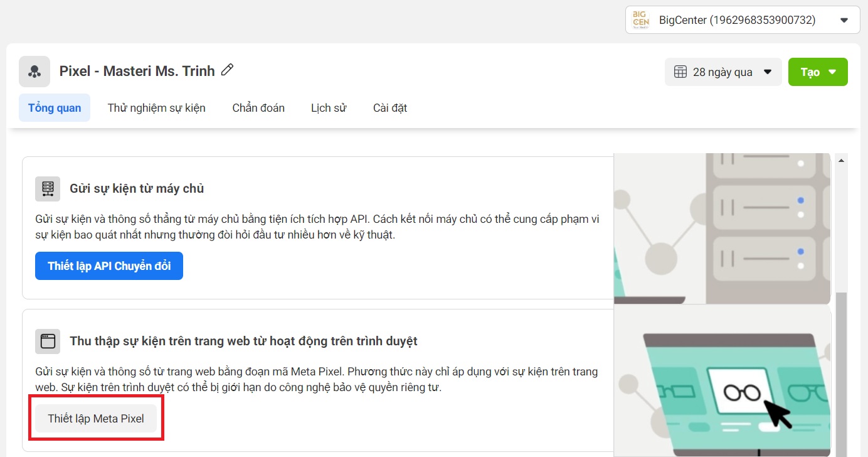Click the BigCenter account logo
868x457 pixels.
pos(641,20)
